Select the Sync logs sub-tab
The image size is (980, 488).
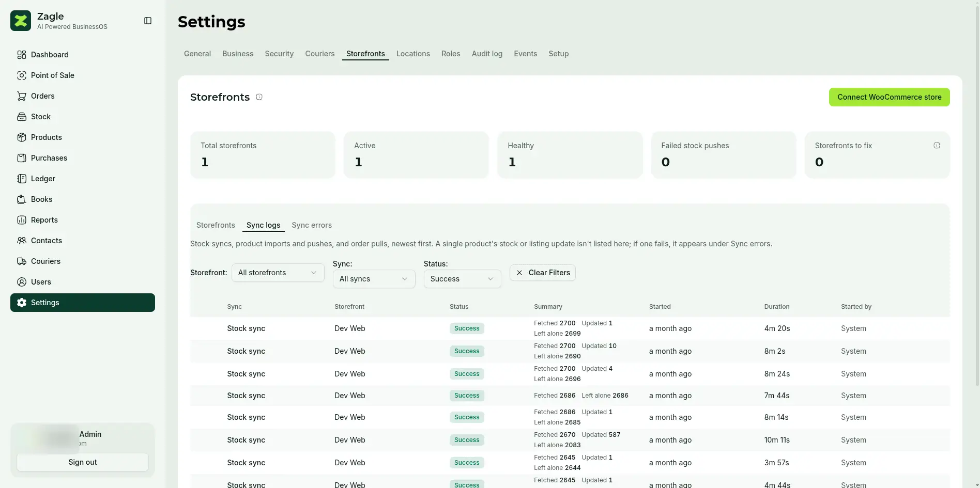(263, 225)
